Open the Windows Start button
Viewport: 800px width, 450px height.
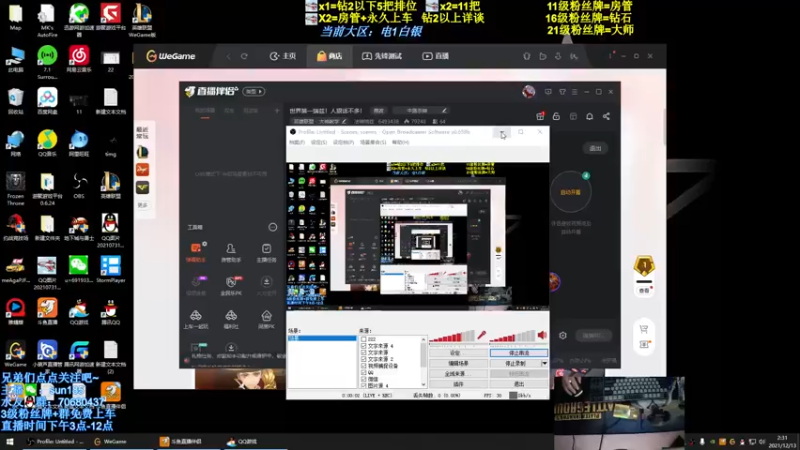point(9,441)
